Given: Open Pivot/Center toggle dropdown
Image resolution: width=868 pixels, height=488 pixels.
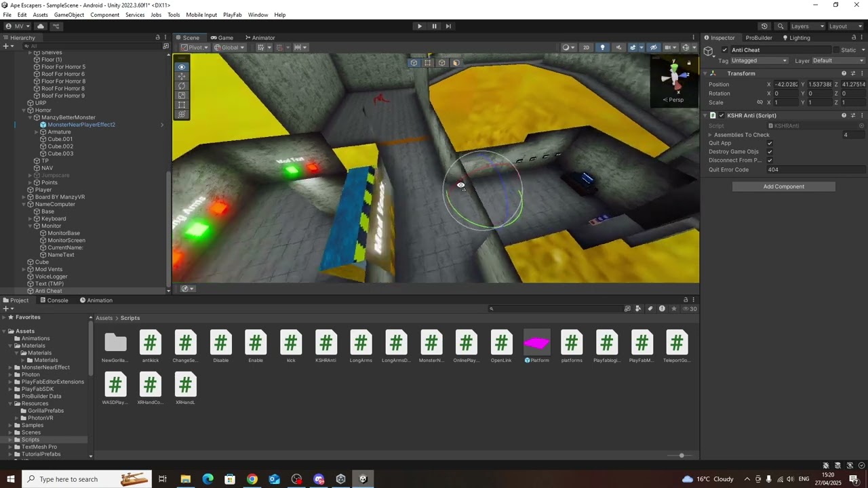Looking at the screenshot, I should [x=194, y=47].
